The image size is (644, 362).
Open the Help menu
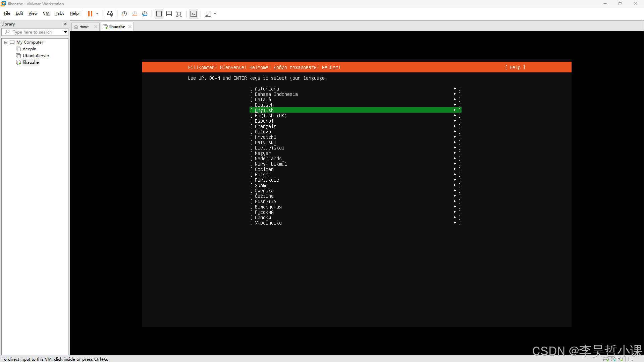[x=74, y=13]
